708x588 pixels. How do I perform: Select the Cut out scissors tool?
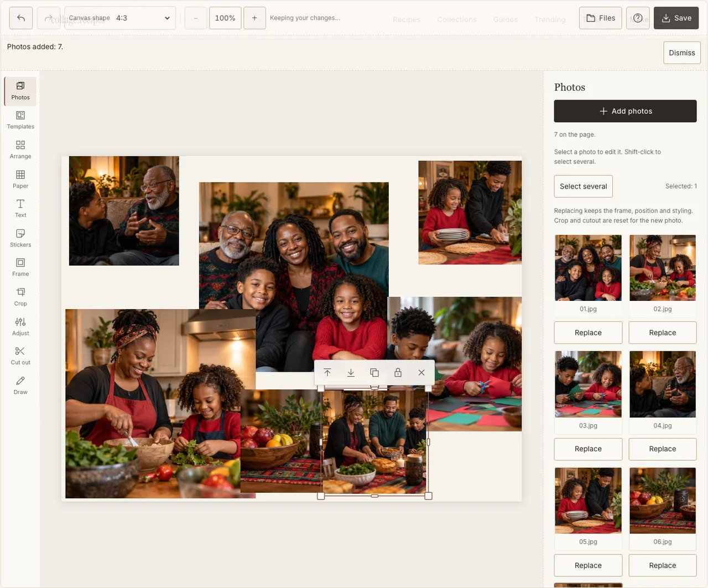pos(20,356)
